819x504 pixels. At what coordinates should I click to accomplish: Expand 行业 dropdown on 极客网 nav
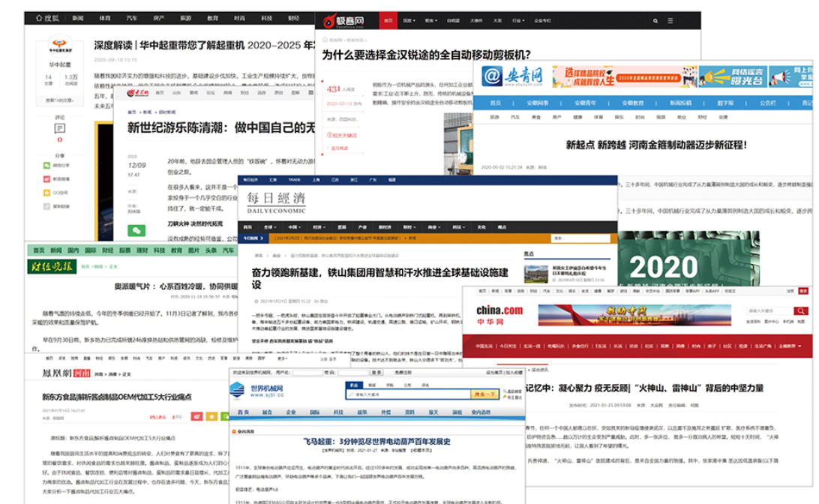click(x=518, y=21)
